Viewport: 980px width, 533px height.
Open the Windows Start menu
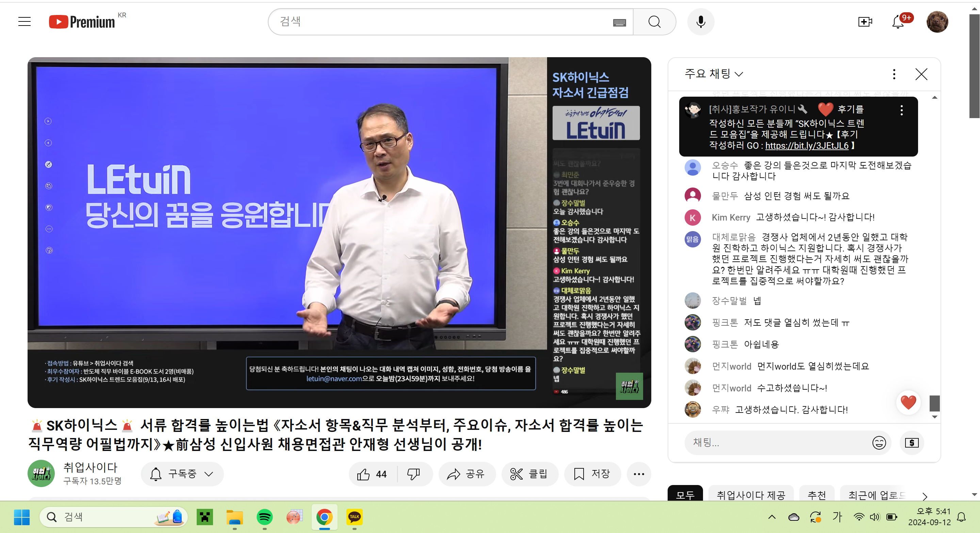pyautogui.click(x=22, y=517)
